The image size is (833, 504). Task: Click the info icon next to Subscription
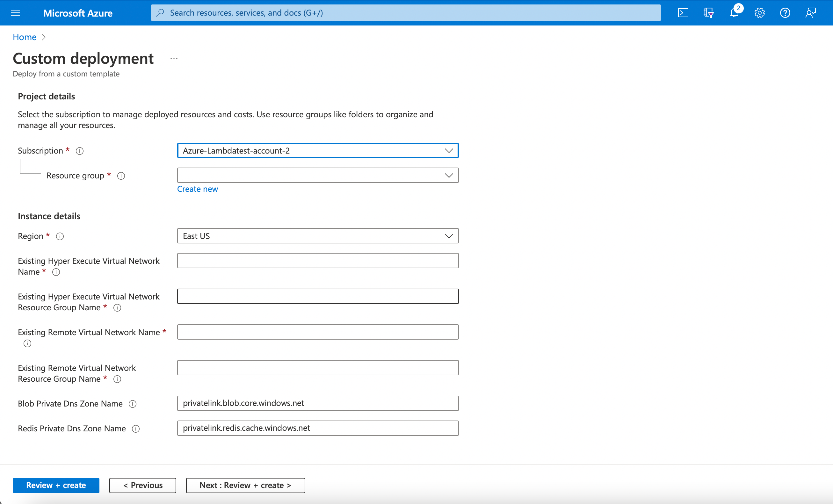[x=79, y=151]
